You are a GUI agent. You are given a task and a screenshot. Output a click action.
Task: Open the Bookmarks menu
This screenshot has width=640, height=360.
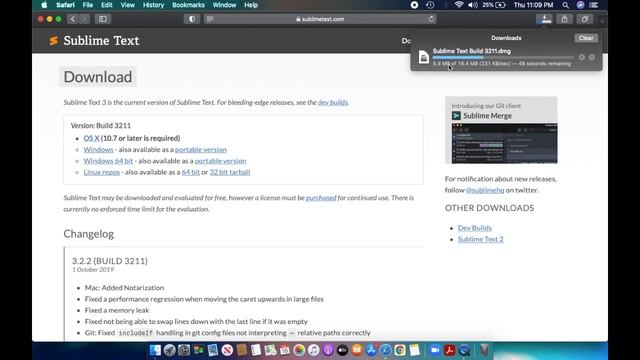188,5
